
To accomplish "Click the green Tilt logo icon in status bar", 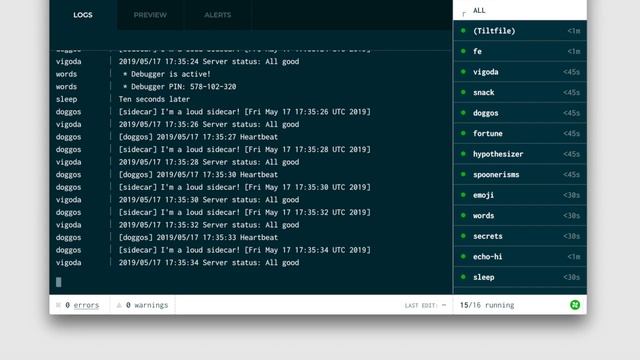I will [575, 305].
